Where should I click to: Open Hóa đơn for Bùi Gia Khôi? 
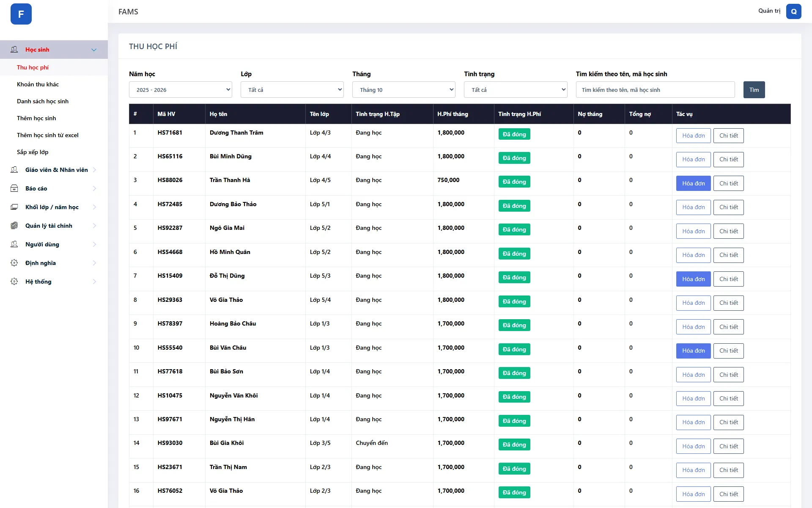click(694, 446)
